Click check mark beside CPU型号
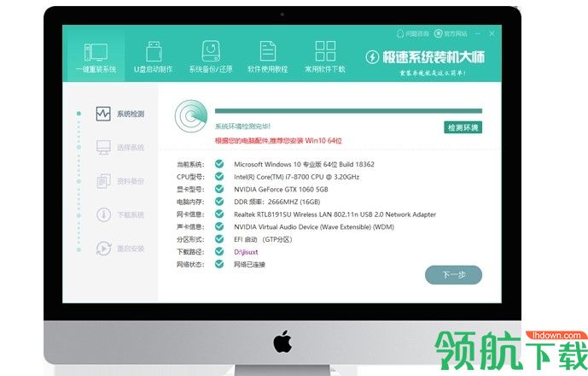Image resolution: width=588 pixels, height=376 pixels. [219, 177]
